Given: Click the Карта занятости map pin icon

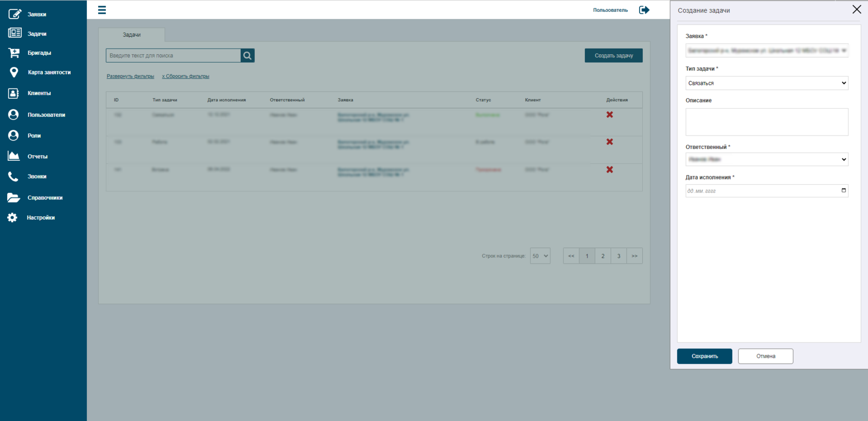Looking at the screenshot, I should (x=14, y=72).
